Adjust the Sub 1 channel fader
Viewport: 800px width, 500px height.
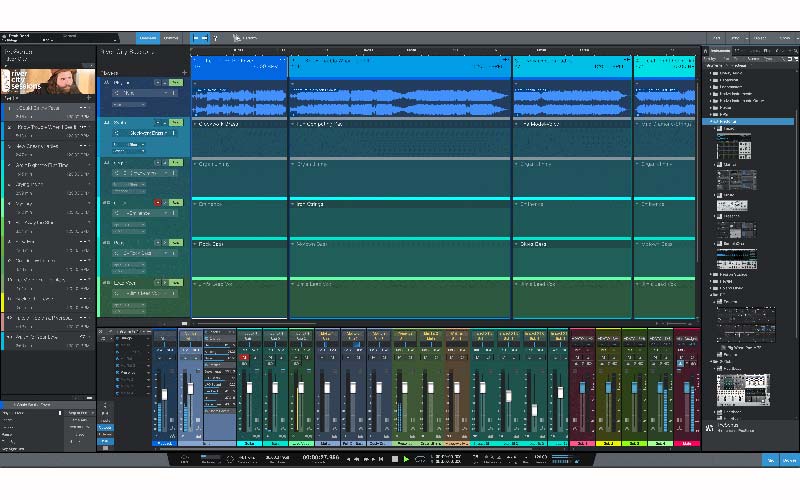tap(582, 388)
